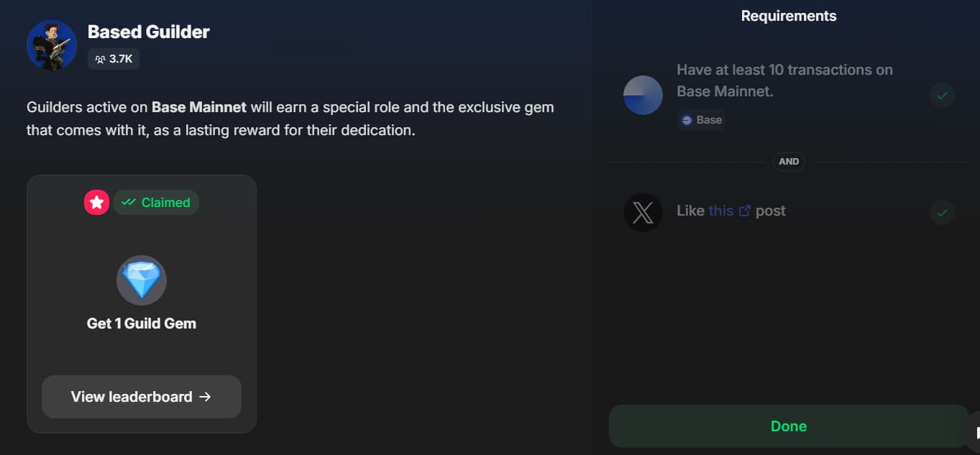Open the View leaderboard button

141,397
